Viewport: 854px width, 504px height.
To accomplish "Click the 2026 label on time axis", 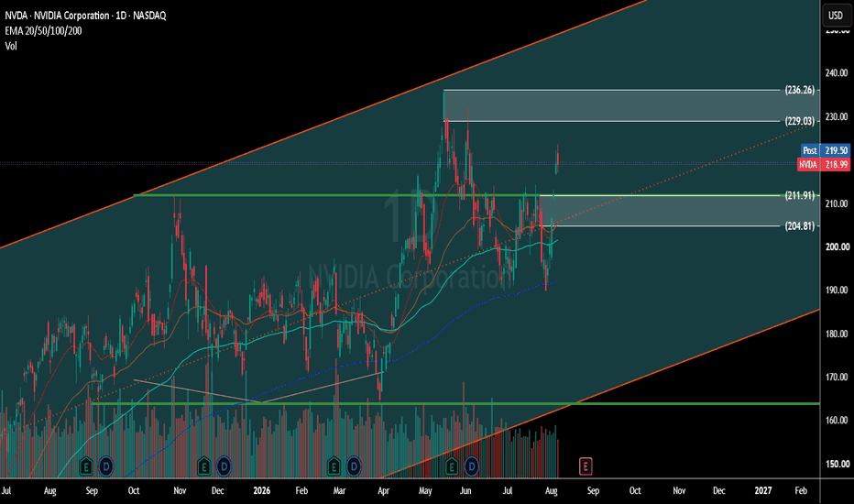I will click(261, 490).
